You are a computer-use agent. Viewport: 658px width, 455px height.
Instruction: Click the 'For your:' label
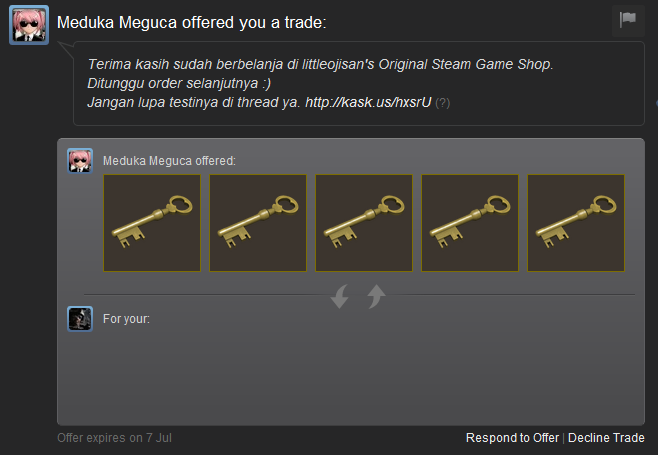[x=126, y=319]
